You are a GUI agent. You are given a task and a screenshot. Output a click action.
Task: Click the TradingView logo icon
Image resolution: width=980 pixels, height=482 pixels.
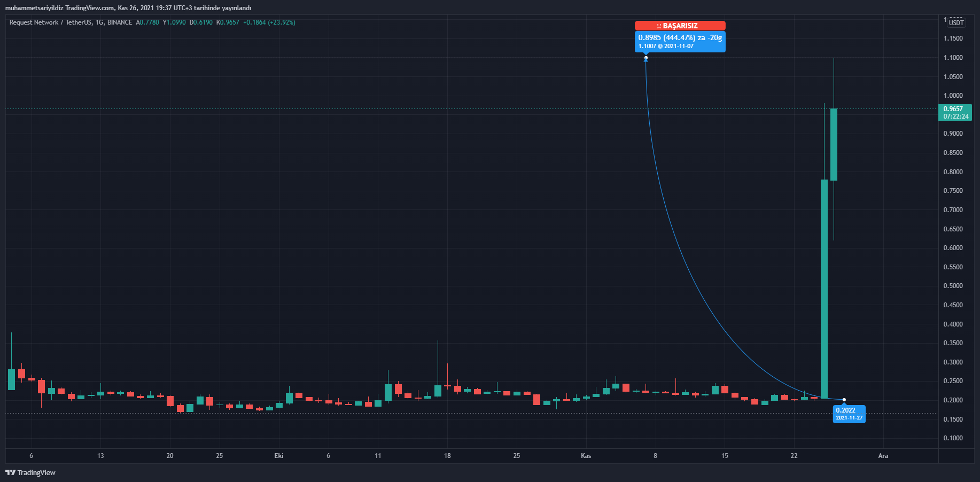(x=10, y=472)
